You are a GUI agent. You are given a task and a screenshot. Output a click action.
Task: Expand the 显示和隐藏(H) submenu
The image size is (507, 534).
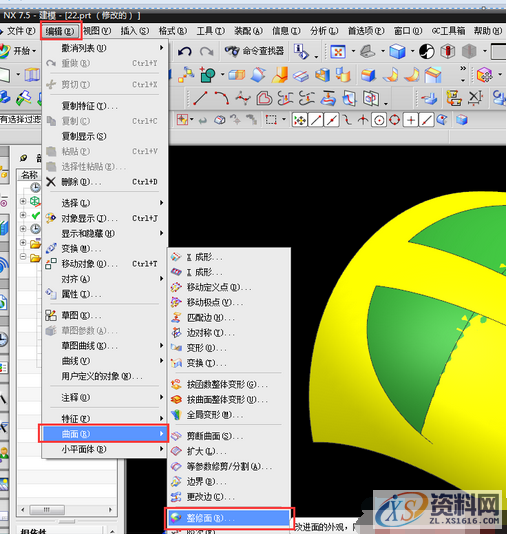click(x=105, y=233)
